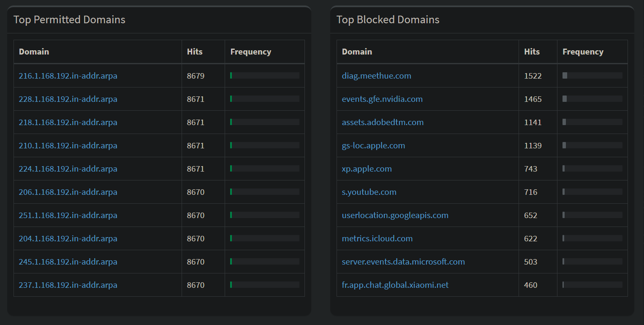The width and height of the screenshot is (644, 325).
Task: Select hits value 1465
Action: tap(533, 99)
